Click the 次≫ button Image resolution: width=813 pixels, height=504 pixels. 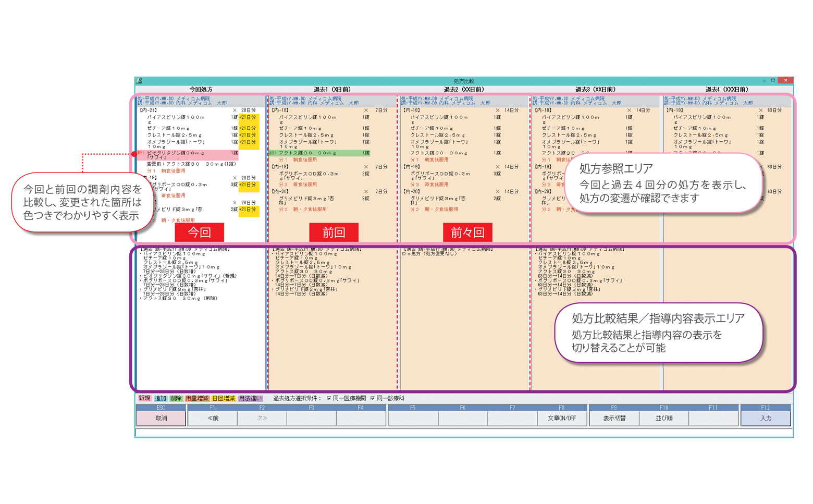tap(262, 418)
